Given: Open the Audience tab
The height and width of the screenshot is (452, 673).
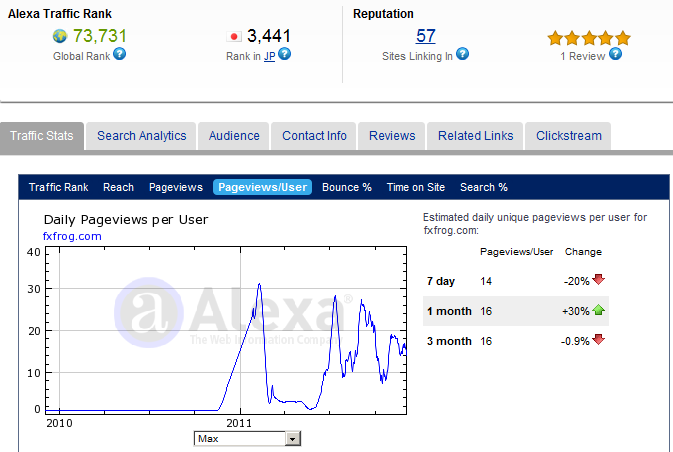Looking at the screenshot, I should coord(234,136).
